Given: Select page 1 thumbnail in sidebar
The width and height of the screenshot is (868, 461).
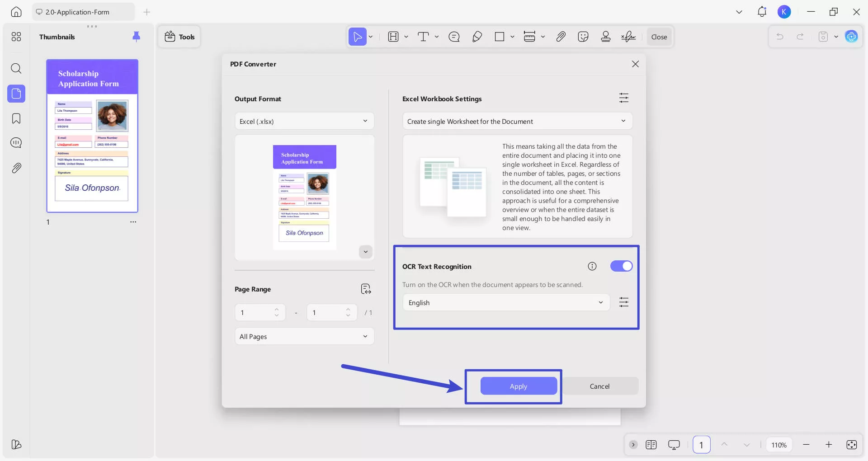Looking at the screenshot, I should [92, 136].
